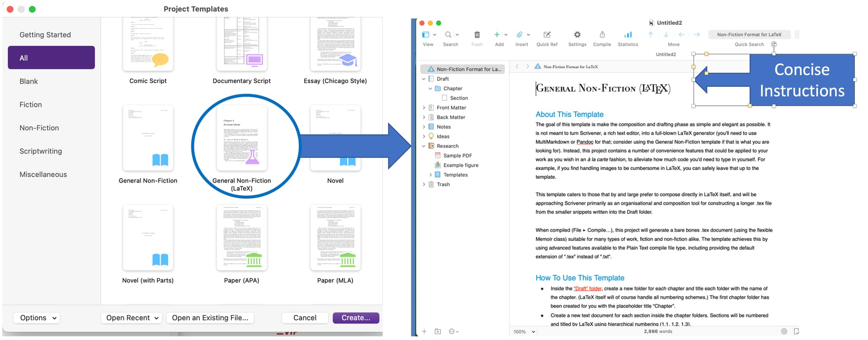This screenshot has height=340, width=868.
Task: Expand the Templates folder in binder
Action: coord(430,175)
